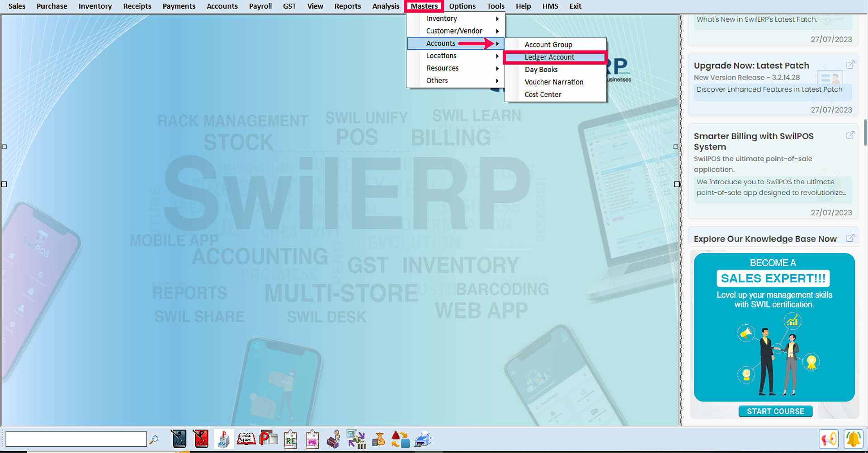Screen dimensions: 868x453
Task: Open the Accounts menu in menu bar
Action: tap(222, 6)
